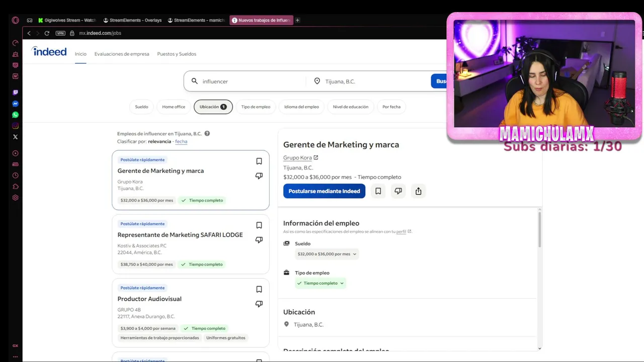Image resolution: width=644 pixels, height=362 pixels.
Task: Dislike the Productor Audiovisual job
Action: click(259, 304)
